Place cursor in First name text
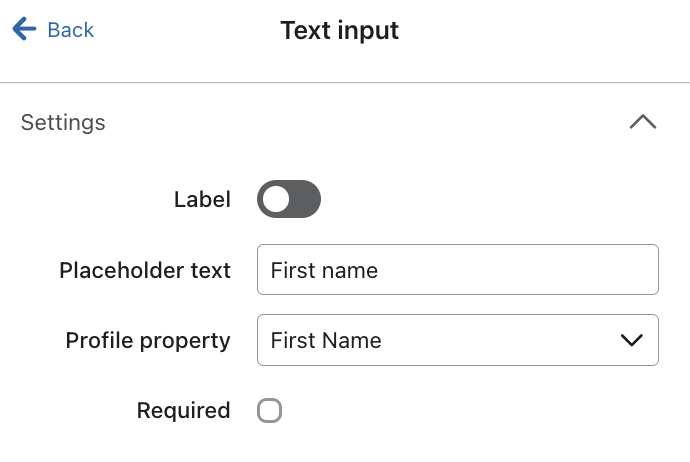 (x=324, y=270)
